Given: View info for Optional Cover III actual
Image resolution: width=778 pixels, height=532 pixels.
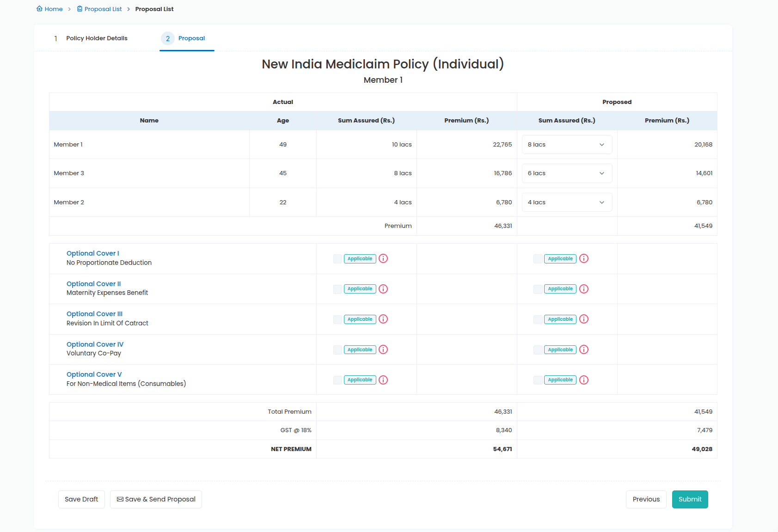Looking at the screenshot, I should pos(383,319).
